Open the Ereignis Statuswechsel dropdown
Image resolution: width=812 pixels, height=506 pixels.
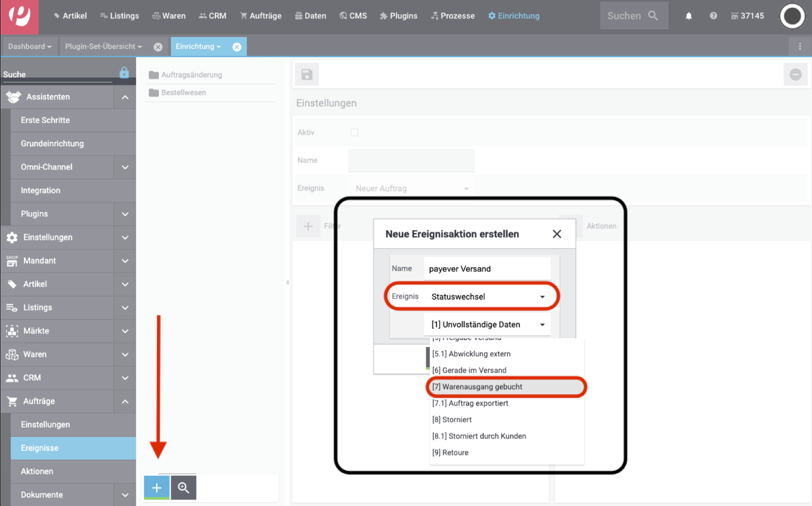coord(488,296)
